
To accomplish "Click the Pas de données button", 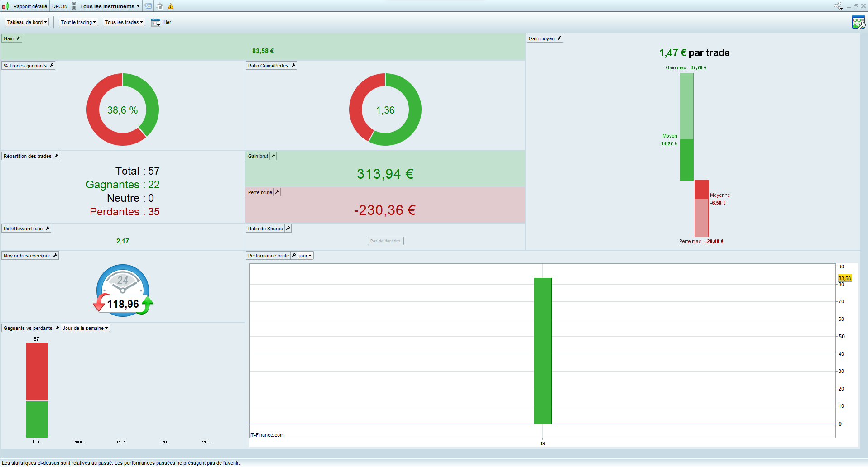I will 386,241.
